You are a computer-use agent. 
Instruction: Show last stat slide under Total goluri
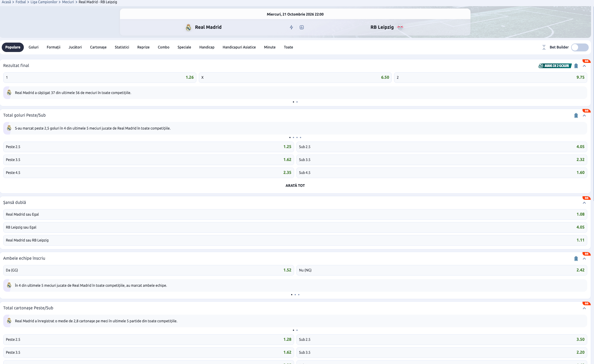[x=301, y=137]
